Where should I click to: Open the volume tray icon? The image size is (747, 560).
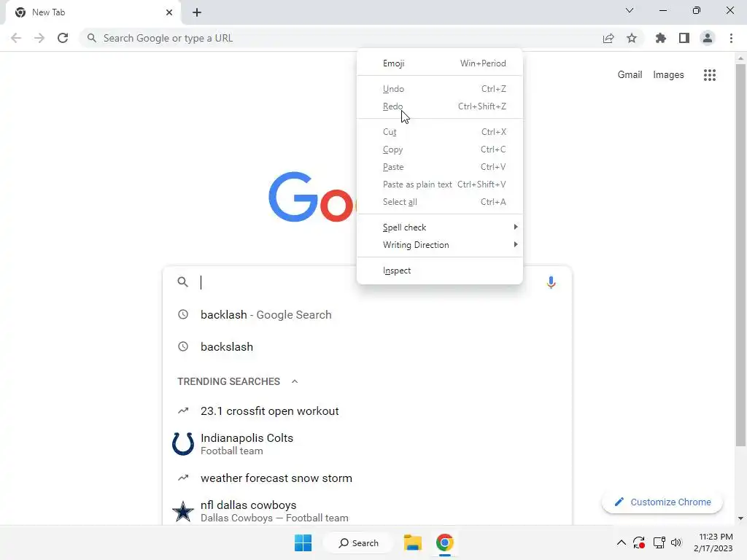676,542
